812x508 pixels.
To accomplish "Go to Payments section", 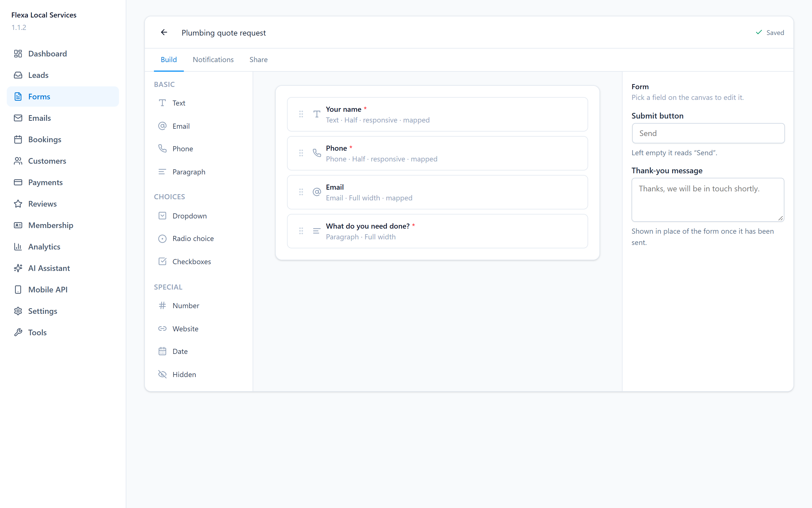I will 63,182.
